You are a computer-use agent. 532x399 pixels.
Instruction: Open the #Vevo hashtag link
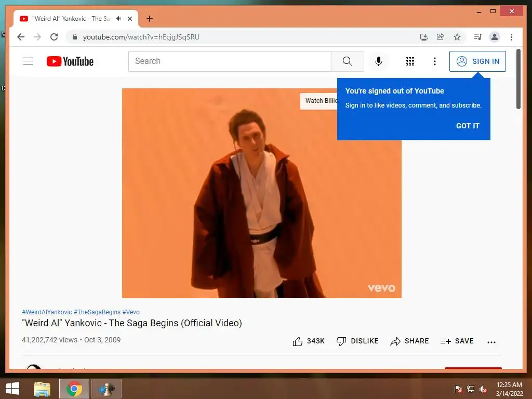[131, 312]
